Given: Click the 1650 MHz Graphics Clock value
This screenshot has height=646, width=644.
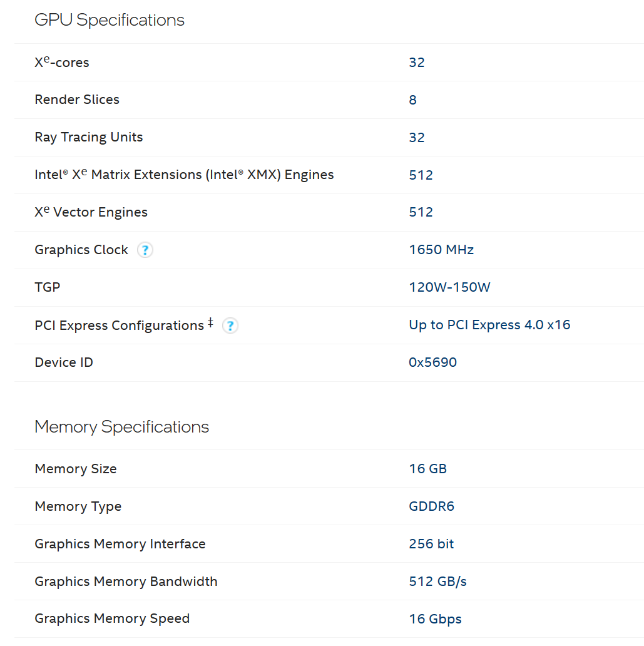Looking at the screenshot, I should pyautogui.click(x=441, y=250).
